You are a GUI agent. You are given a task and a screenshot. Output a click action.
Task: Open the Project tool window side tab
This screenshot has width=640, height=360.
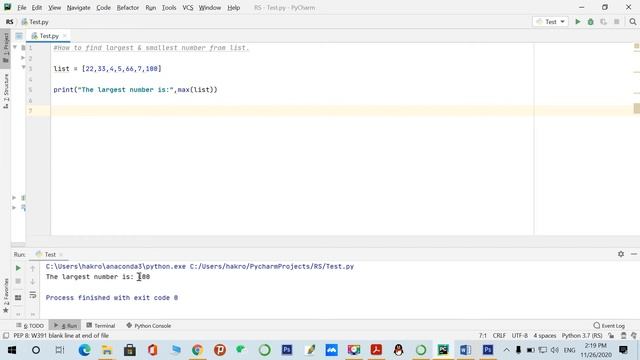5,48
